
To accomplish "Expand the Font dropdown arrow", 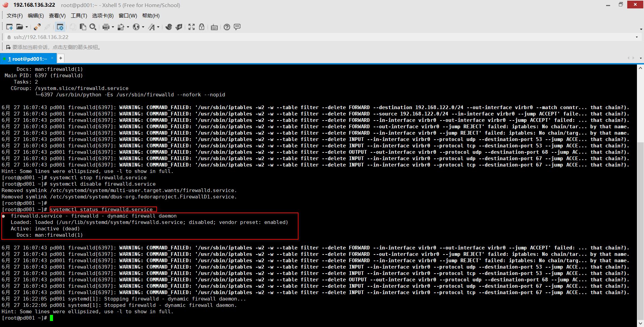I will point(158,27).
